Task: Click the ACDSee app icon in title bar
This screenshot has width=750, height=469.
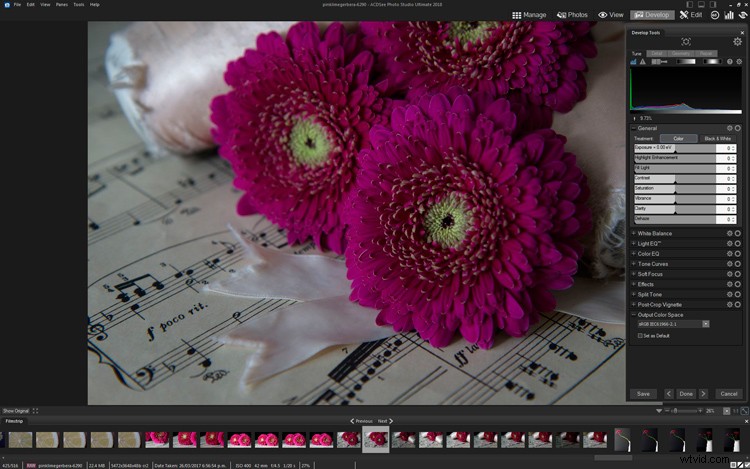Action: 6,4
